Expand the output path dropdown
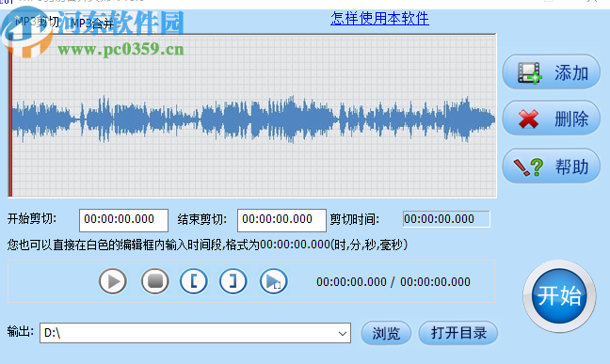The height and width of the screenshot is (364, 610). [343, 333]
